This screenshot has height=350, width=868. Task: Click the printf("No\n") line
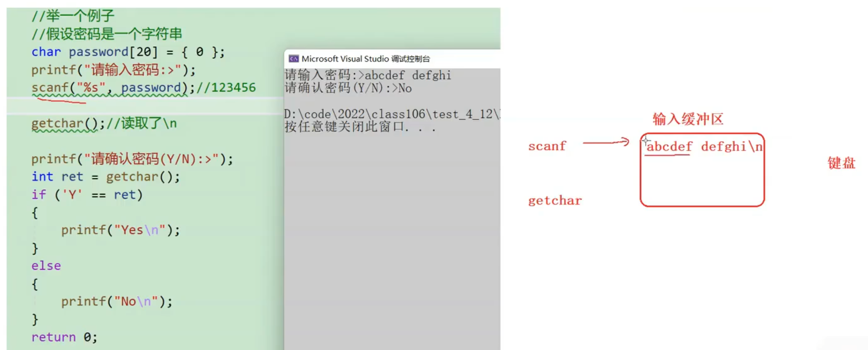(117, 301)
